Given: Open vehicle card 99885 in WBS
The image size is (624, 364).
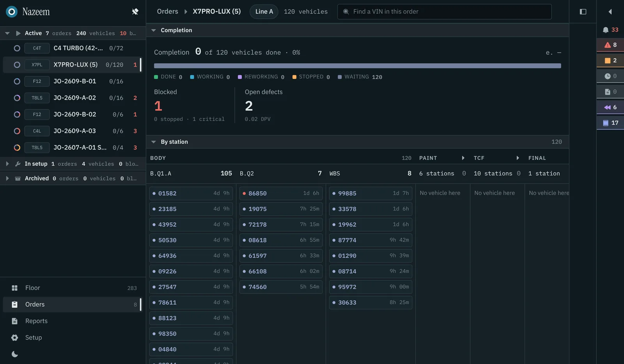Looking at the screenshot, I should tap(370, 193).
